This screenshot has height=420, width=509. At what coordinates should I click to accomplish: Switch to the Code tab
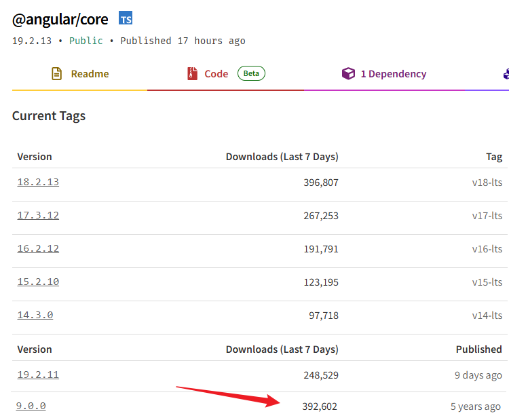pos(225,74)
